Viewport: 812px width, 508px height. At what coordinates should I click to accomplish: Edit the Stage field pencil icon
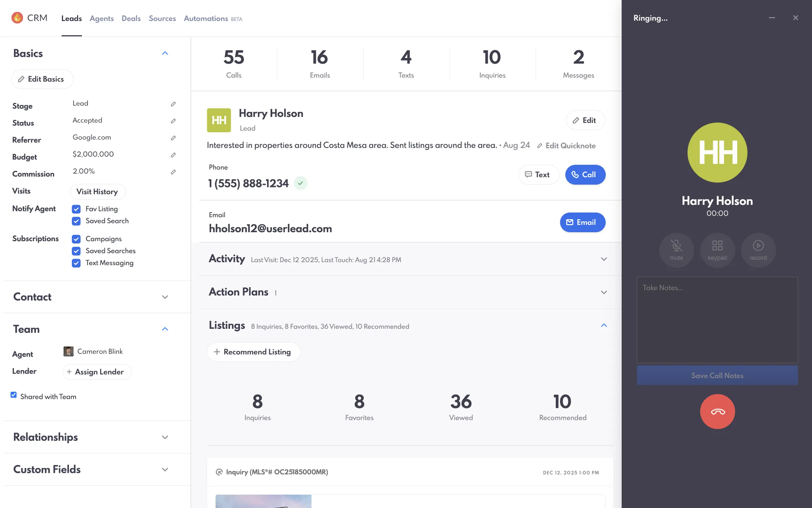click(173, 104)
